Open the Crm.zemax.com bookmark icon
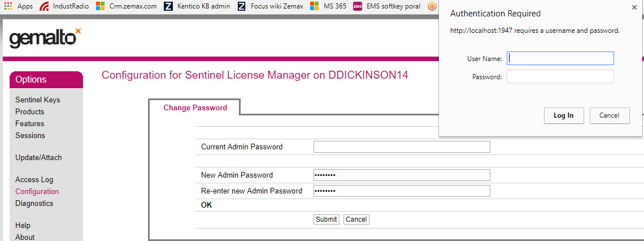644x241 pixels. pos(100,6)
